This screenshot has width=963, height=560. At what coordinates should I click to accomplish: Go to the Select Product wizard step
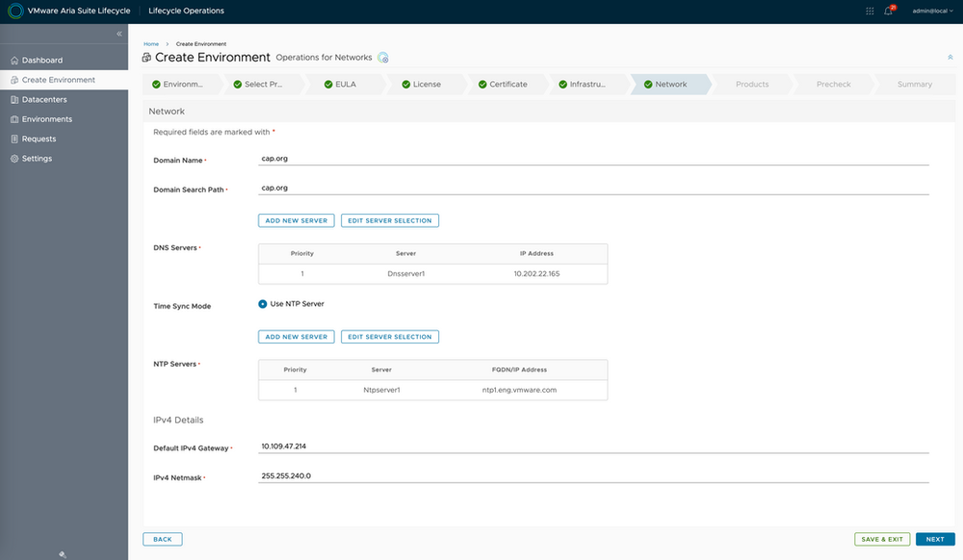263,84
